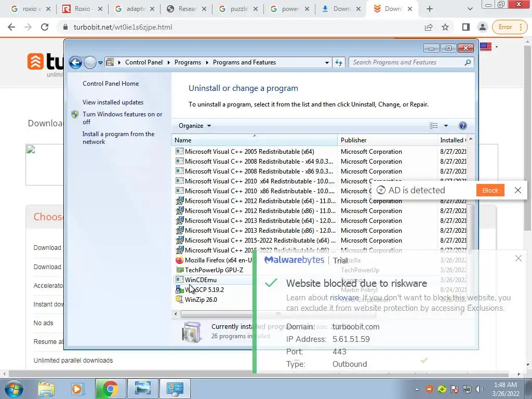Open the Chrome share page icon
The height and width of the screenshot is (399, 532).
tap(429, 27)
